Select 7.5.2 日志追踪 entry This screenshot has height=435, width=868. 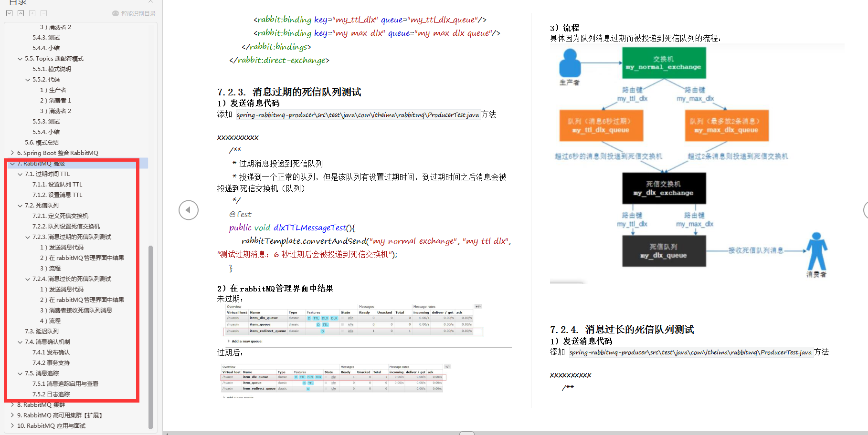point(52,394)
